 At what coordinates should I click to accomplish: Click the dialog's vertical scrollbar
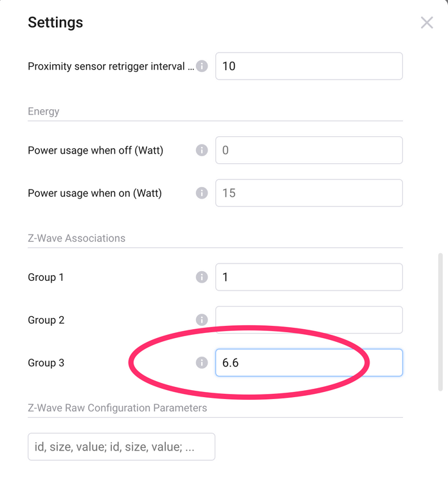[440, 321]
